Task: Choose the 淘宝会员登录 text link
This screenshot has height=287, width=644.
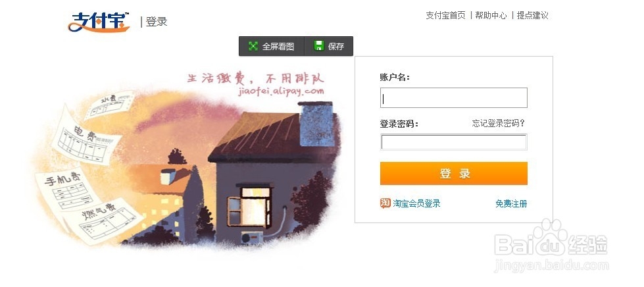Action: click(x=416, y=203)
